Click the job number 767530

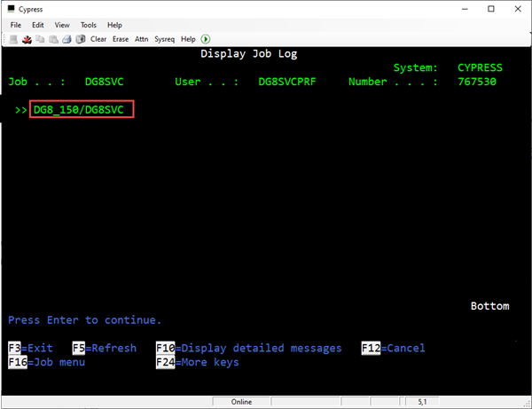(477, 82)
